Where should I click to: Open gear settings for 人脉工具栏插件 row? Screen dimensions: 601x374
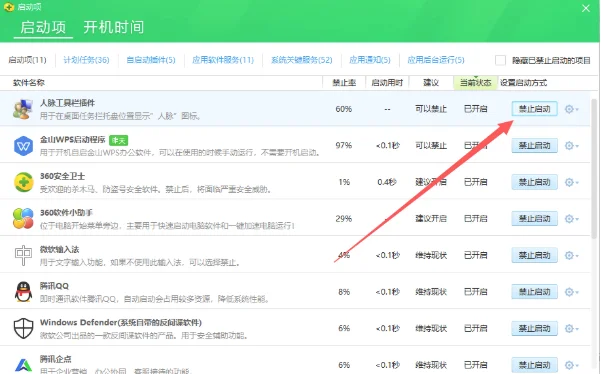(571, 109)
